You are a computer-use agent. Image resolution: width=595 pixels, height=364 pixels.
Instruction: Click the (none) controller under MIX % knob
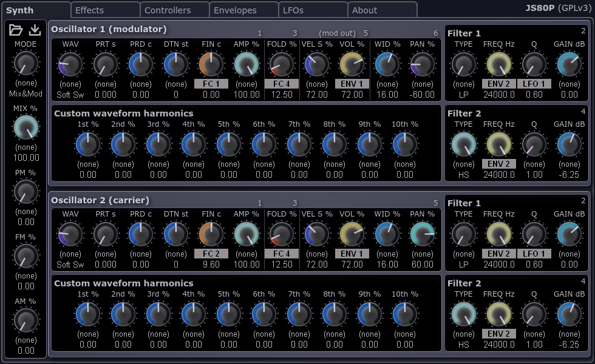(x=25, y=147)
